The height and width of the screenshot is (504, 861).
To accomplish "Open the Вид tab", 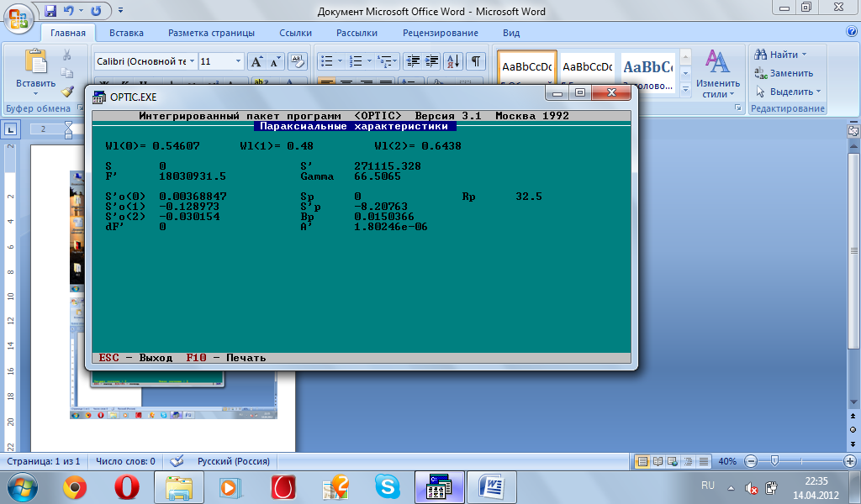I will point(511,33).
